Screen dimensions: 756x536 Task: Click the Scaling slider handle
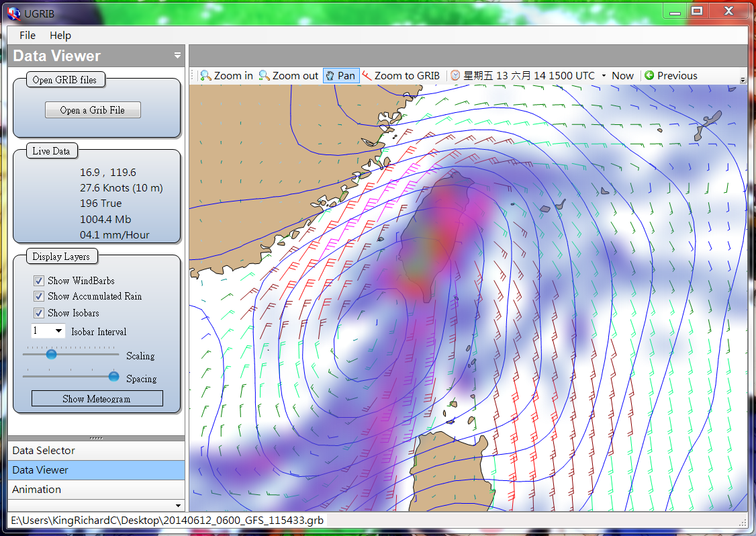pyautogui.click(x=51, y=354)
